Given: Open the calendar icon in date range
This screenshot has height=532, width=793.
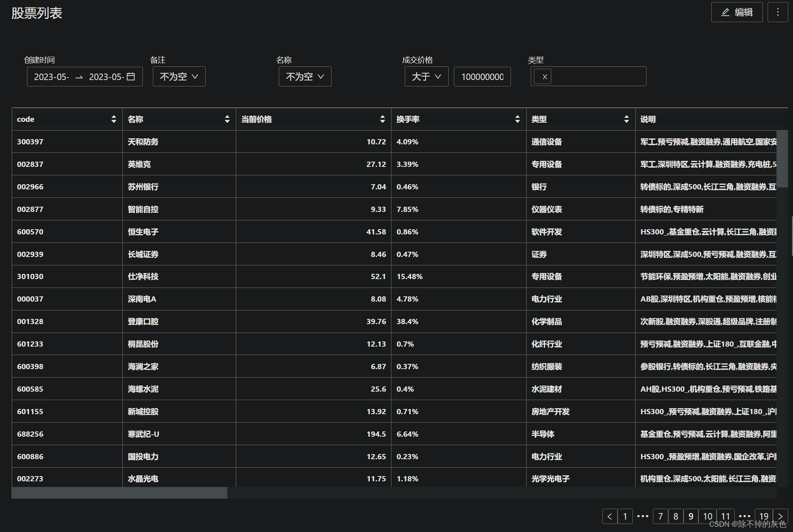Looking at the screenshot, I should tap(131, 76).
